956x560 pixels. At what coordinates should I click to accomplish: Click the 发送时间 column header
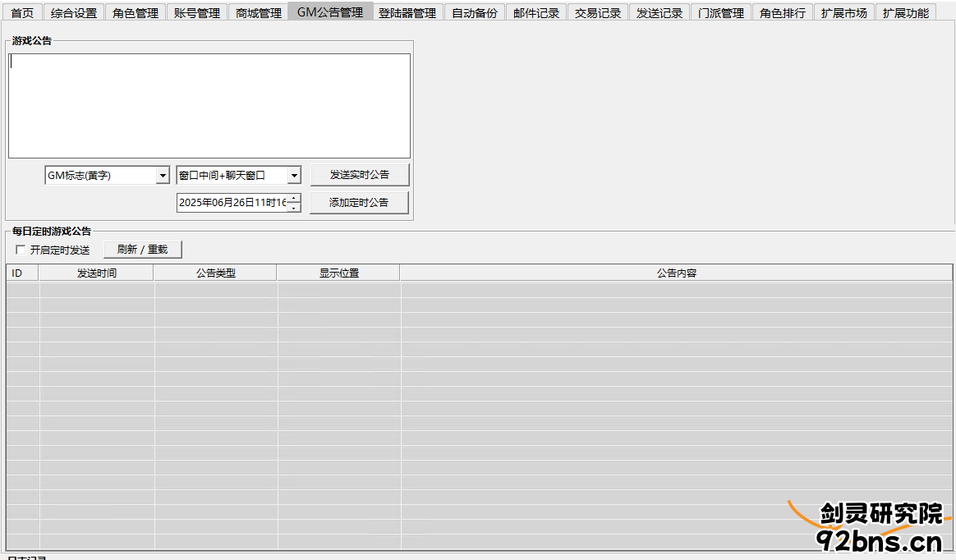(x=96, y=273)
